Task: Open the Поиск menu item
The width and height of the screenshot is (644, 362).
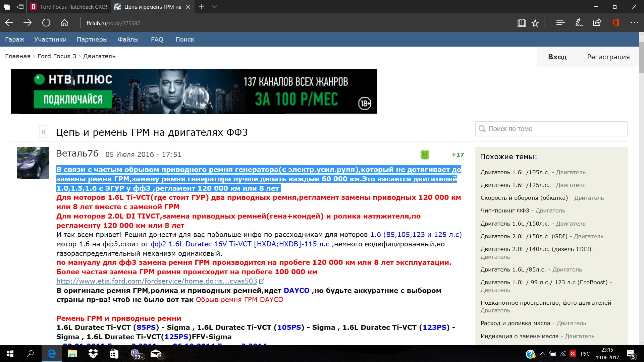Action: coord(185,39)
